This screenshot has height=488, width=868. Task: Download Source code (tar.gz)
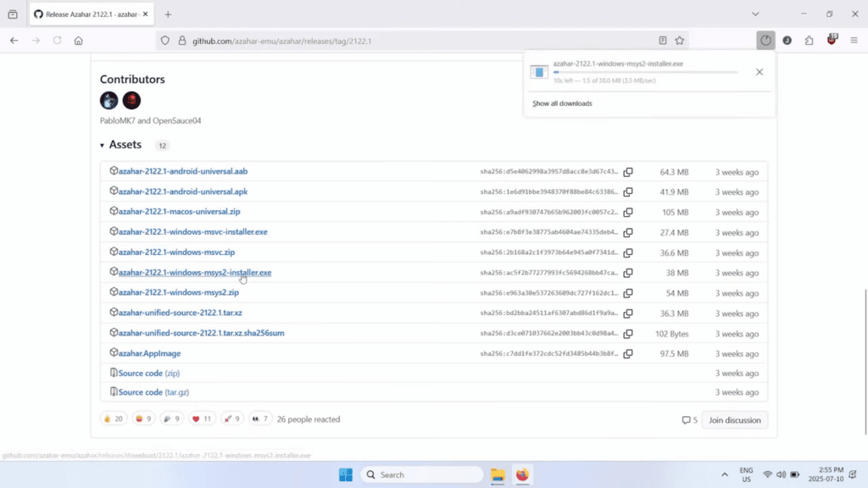click(x=153, y=392)
